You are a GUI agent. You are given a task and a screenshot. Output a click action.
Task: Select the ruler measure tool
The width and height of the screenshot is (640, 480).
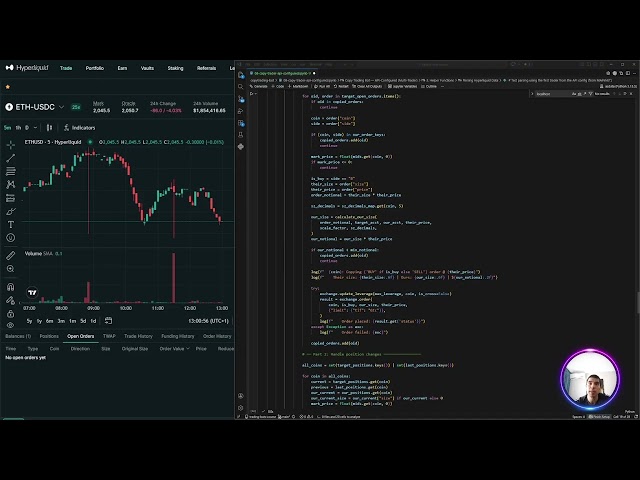[x=11, y=256]
